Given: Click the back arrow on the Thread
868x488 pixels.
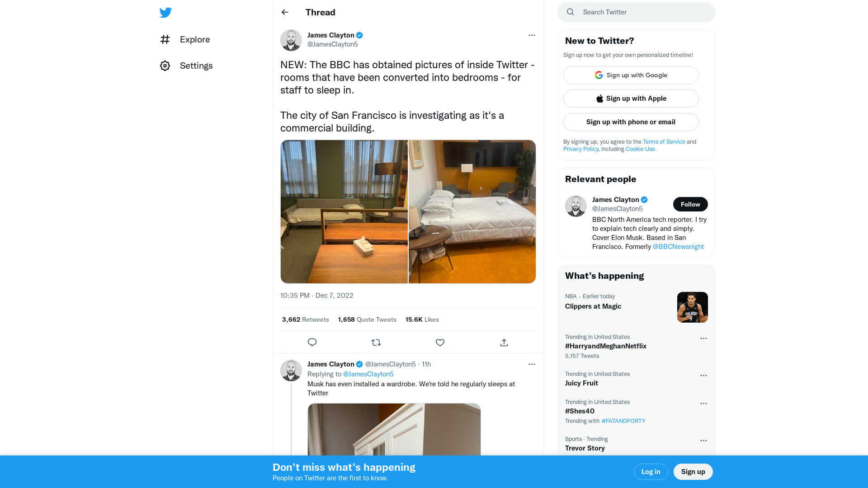Looking at the screenshot, I should [x=284, y=12].
